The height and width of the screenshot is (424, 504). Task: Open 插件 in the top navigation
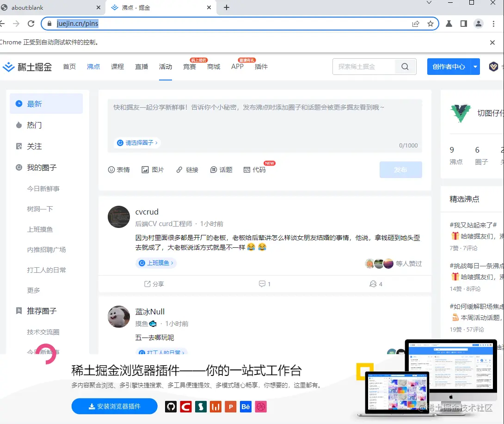[261, 67]
